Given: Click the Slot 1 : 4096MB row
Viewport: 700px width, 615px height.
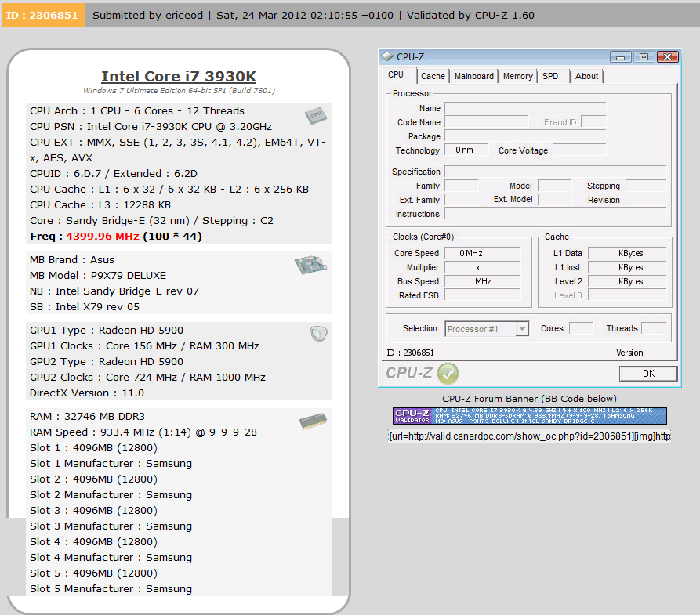Looking at the screenshot, I should tap(94, 447).
